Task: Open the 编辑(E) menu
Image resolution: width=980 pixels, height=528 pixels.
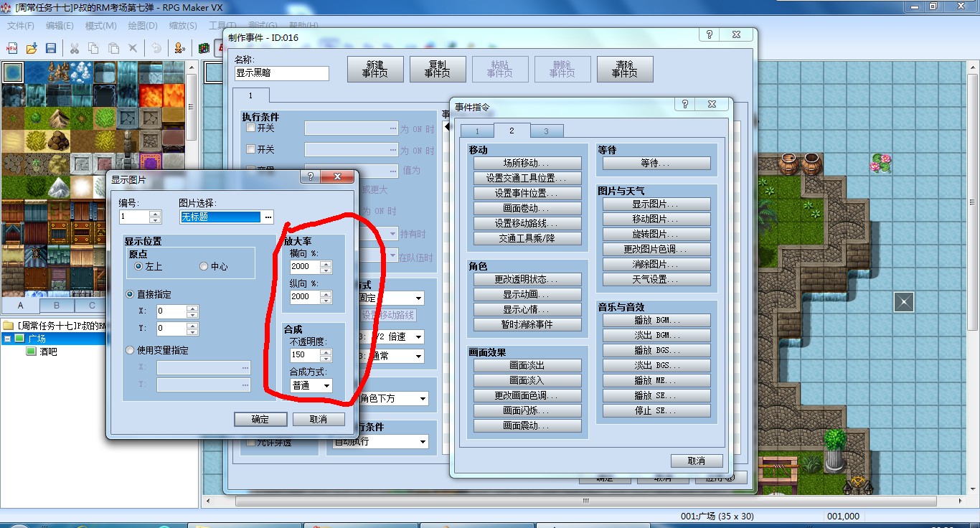Action: (x=60, y=26)
